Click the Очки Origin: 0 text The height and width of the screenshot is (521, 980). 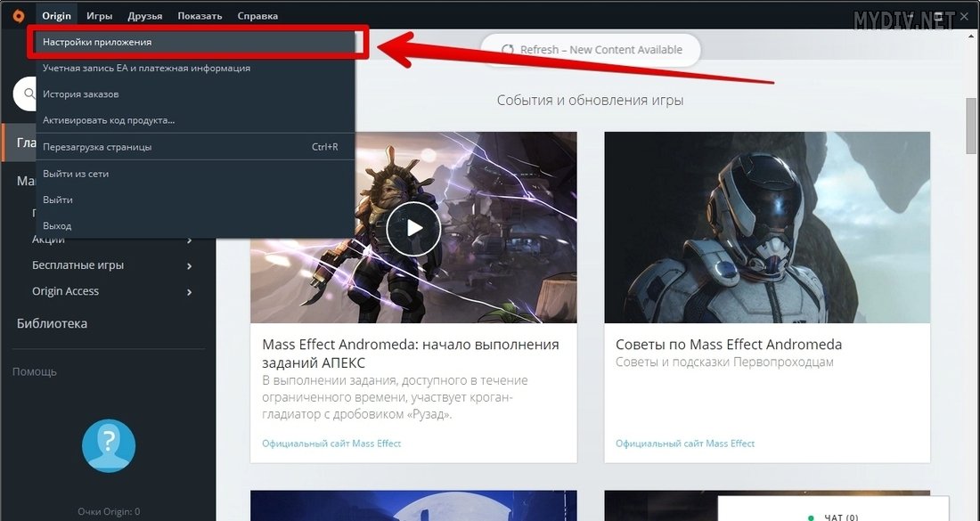109,511
